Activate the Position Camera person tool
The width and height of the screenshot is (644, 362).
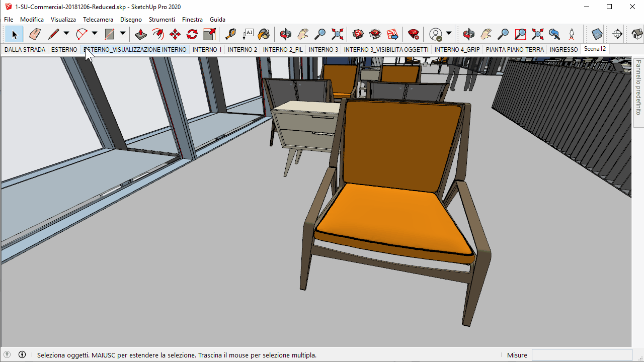coord(572,34)
